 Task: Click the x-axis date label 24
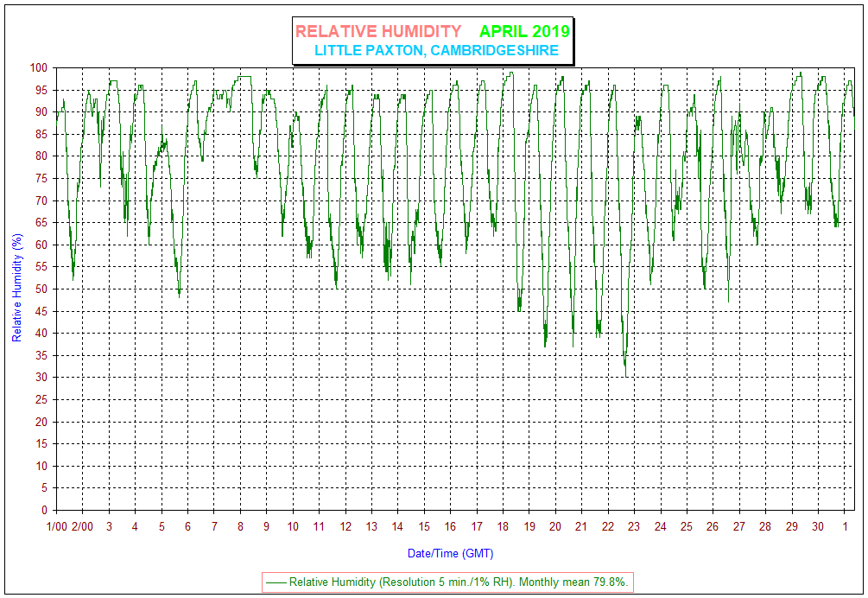tap(661, 526)
